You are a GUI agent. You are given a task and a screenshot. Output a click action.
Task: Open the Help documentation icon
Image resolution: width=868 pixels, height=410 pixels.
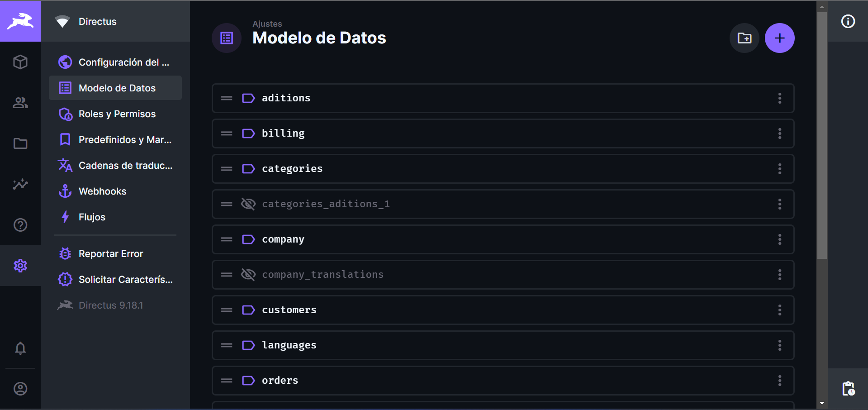[x=20, y=225]
